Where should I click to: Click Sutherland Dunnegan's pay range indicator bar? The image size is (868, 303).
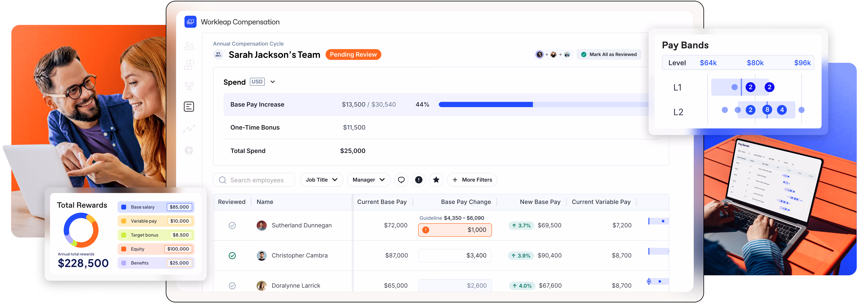(658, 221)
